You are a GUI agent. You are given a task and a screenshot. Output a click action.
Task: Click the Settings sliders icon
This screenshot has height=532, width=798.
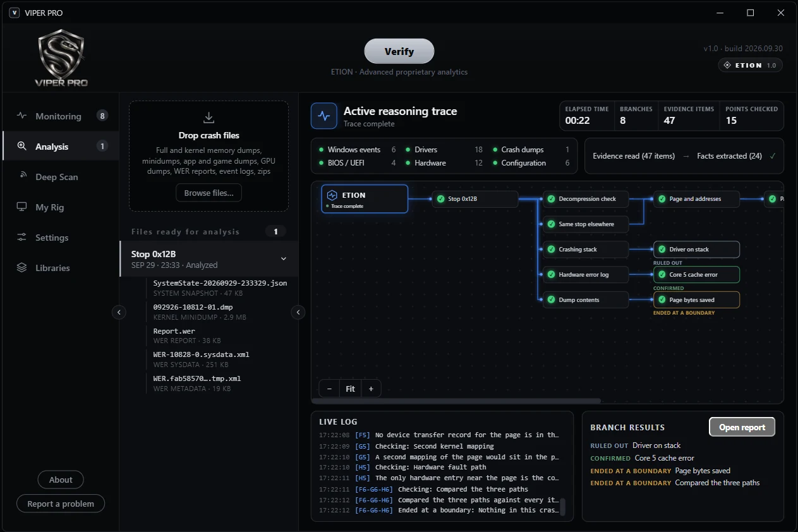(22, 237)
